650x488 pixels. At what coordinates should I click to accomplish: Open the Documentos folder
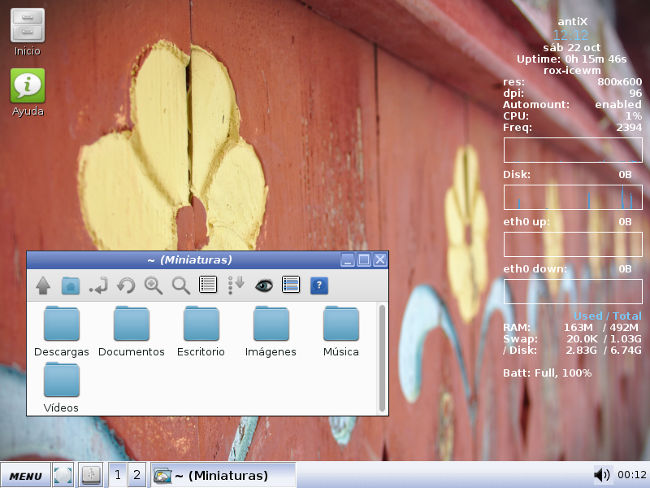[131, 331]
